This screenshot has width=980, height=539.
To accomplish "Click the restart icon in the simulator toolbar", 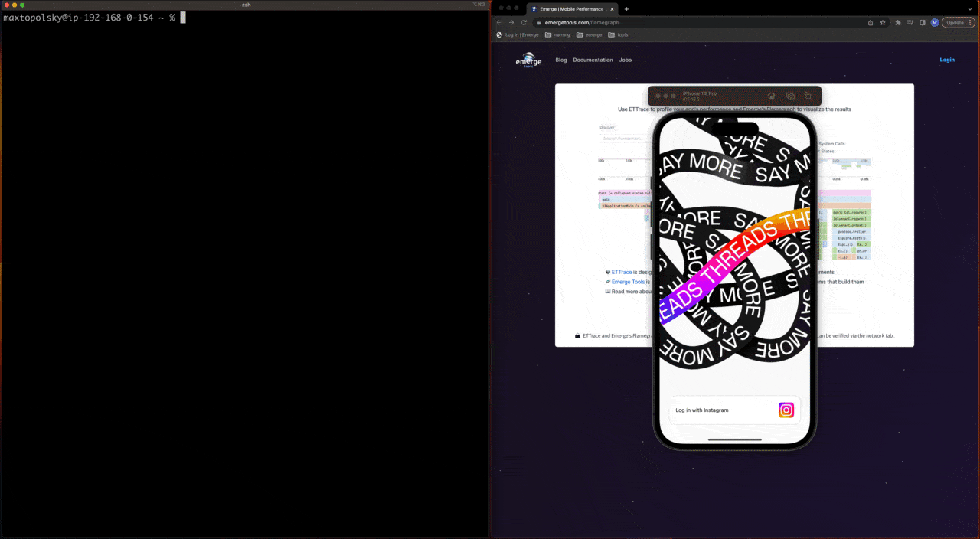I will 789,96.
